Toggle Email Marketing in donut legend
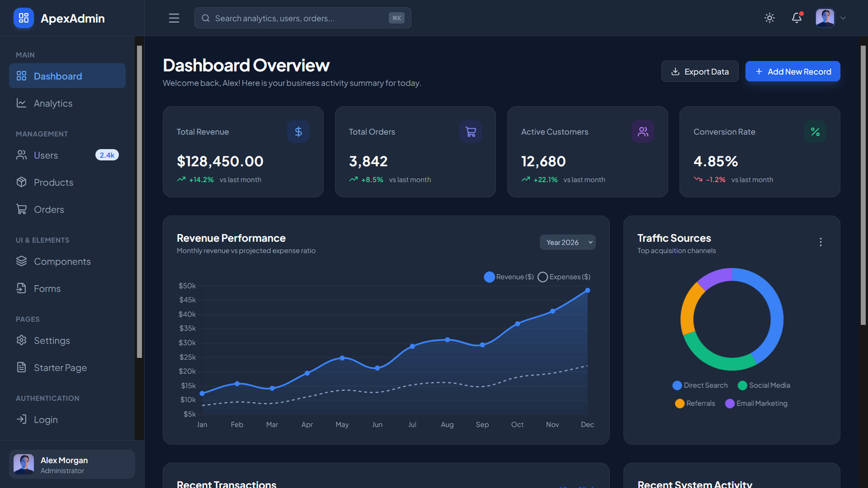The width and height of the screenshot is (868, 488). [756, 403]
